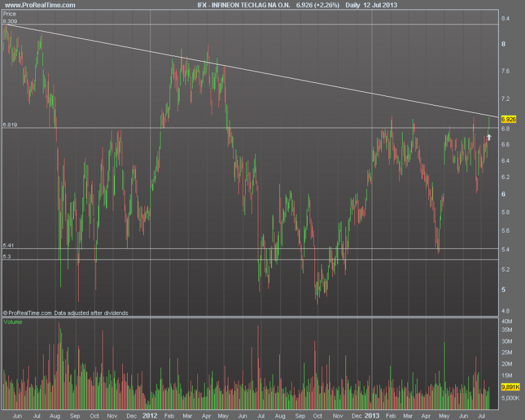Click the Aug 2011 label on time axis
Viewport: 525px width, 420px height.
55,416
